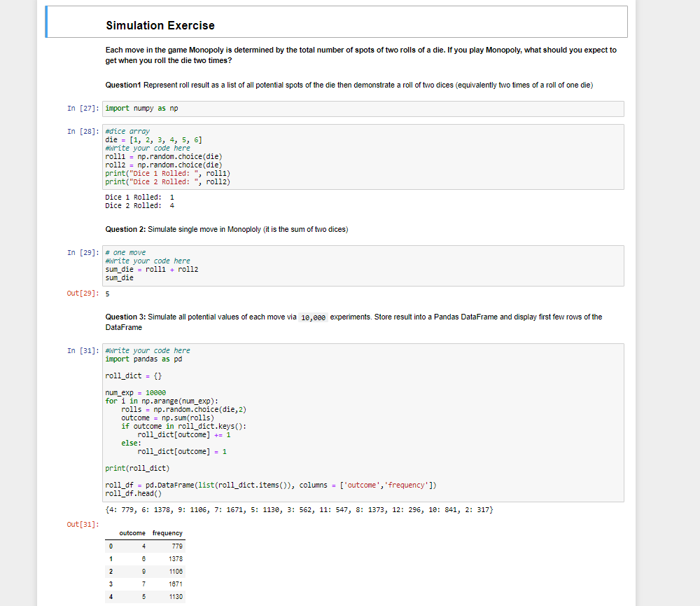This screenshot has width=700, height=606.
Task: Click the Monopoly introduction paragraph
Action: pyautogui.click(x=360, y=55)
